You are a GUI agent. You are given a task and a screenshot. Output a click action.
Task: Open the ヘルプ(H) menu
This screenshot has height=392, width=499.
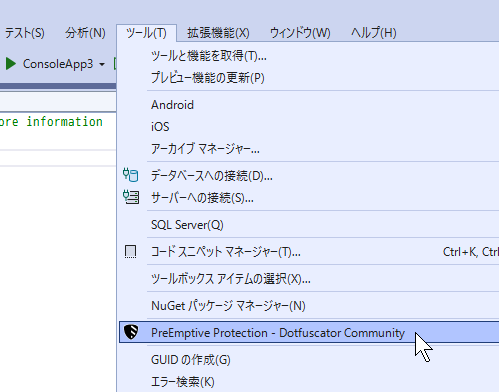point(373,33)
